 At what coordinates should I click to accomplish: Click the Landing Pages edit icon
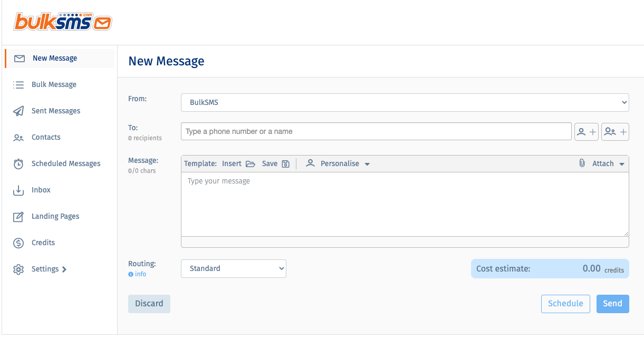[18, 217]
